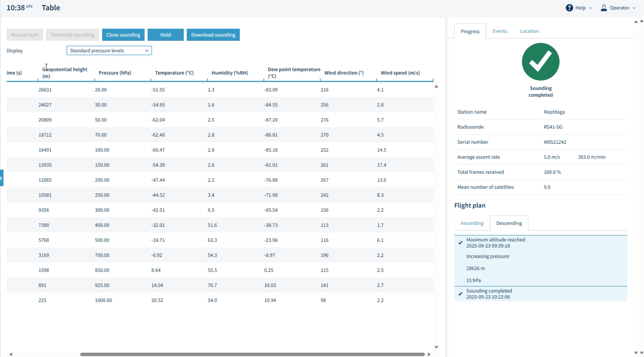Click the horizontal scrollbar left arrow
Image resolution: width=644 pixels, height=357 pixels.
tap(11, 354)
